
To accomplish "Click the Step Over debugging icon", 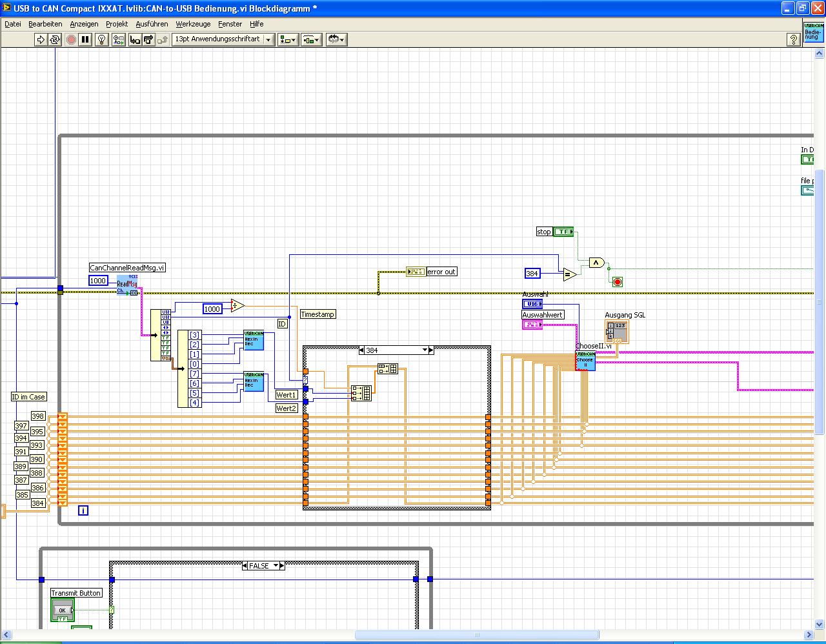I will [x=148, y=40].
